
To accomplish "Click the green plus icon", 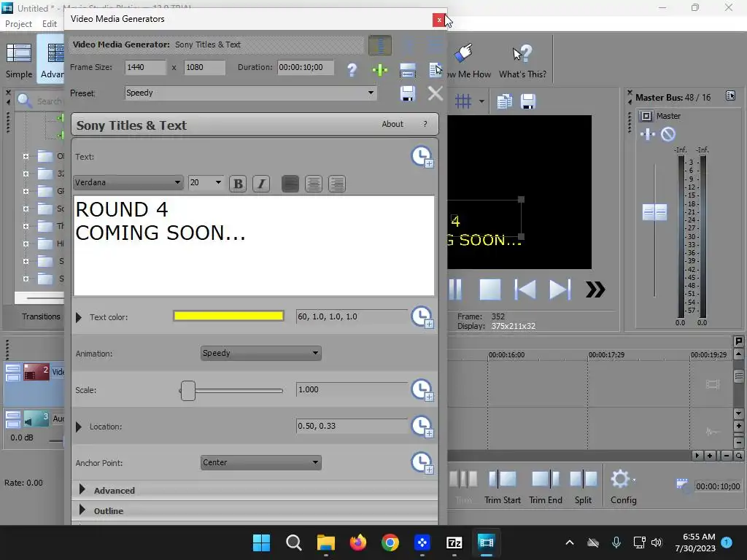I will tap(379, 71).
